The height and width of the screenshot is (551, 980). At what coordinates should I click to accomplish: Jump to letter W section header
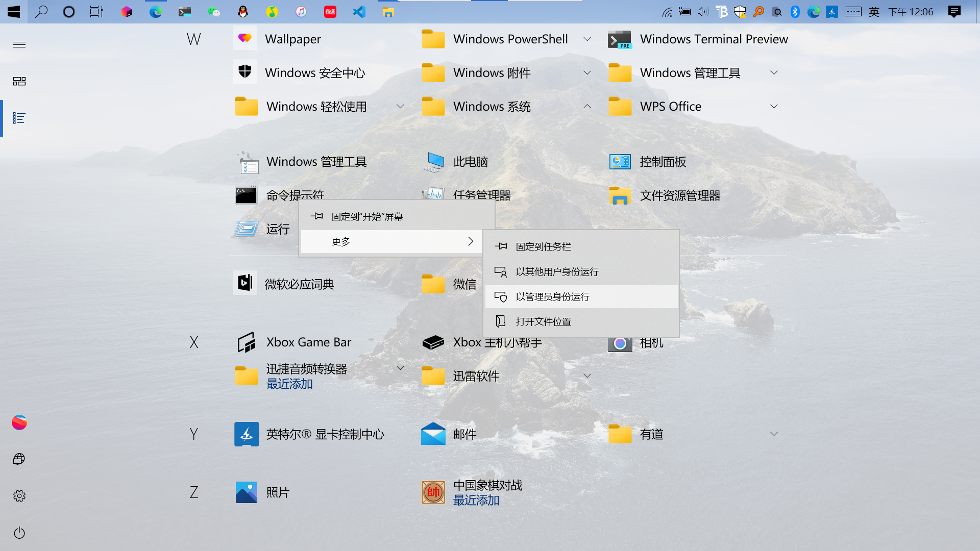pyautogui.click(x=194, y=39)
